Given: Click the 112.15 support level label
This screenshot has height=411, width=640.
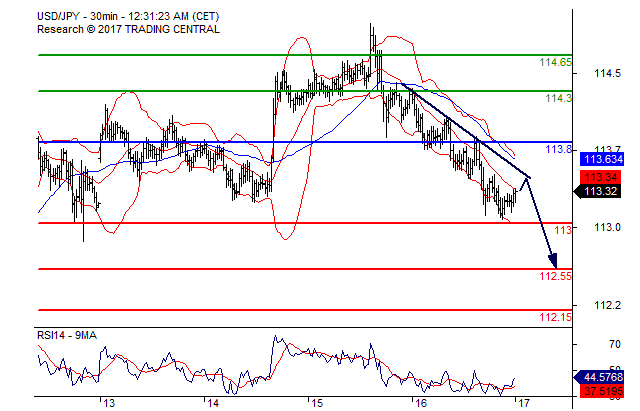Looking at the screenshot, I should click(x=555, y=317).
